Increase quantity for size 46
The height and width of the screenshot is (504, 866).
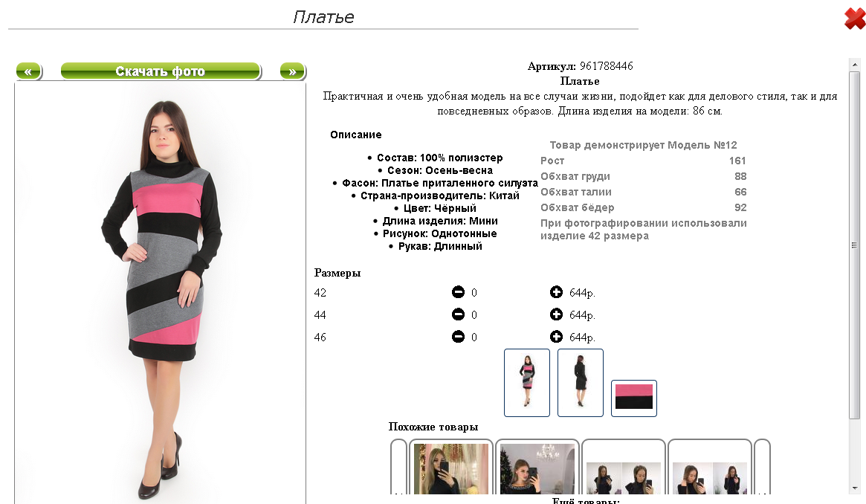[x=556, y=336]
